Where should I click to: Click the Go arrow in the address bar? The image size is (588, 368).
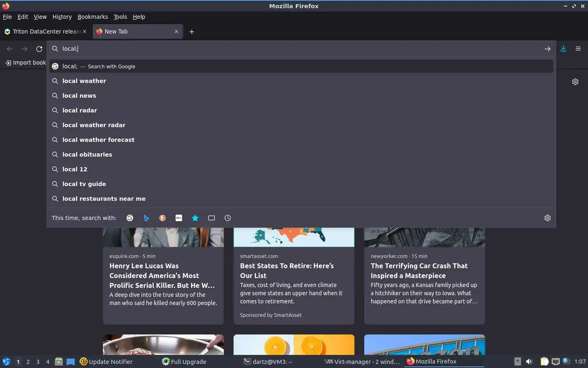(x=548, y=49)
